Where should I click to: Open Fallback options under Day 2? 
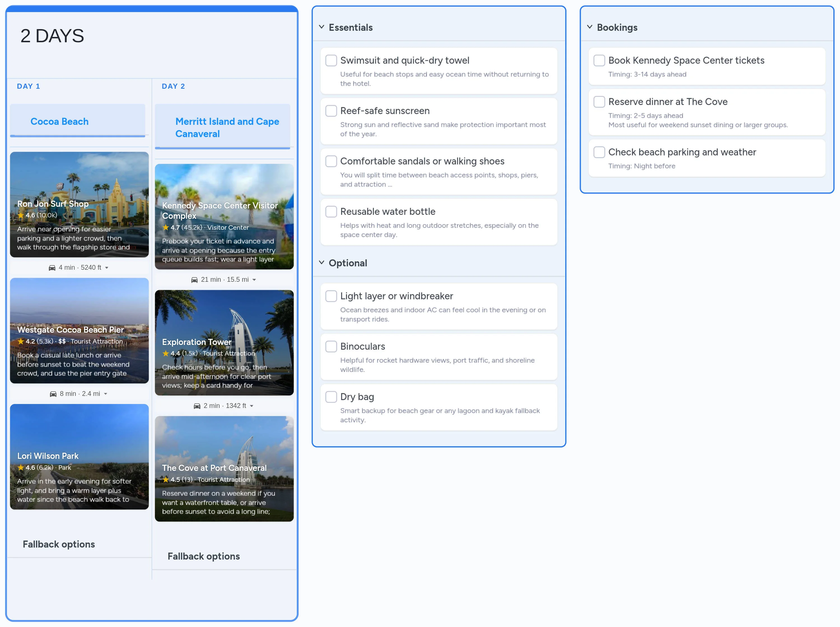pos(204,556)
